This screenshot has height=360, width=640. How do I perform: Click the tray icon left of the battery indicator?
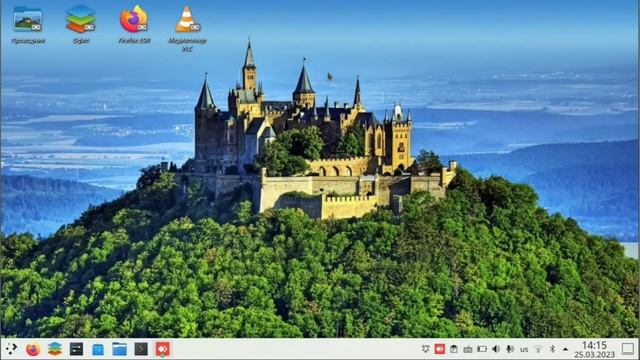coord(468,349)
